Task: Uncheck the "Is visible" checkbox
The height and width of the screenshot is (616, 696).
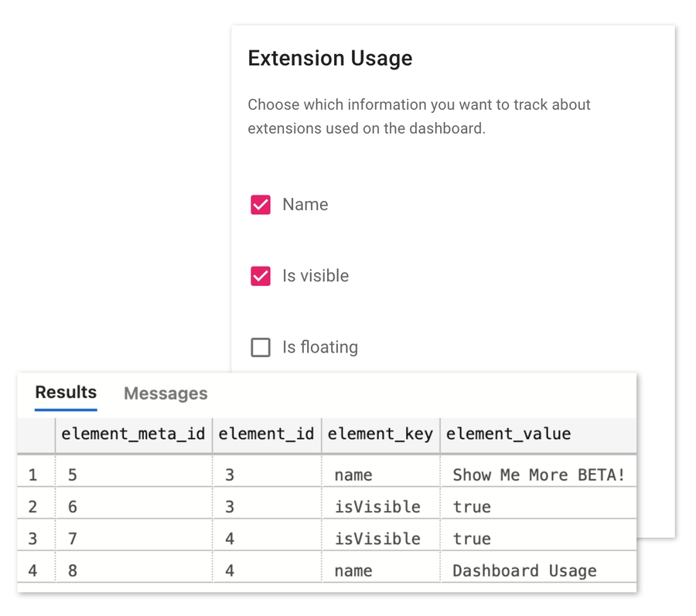Action: click(x=261, y=276)
